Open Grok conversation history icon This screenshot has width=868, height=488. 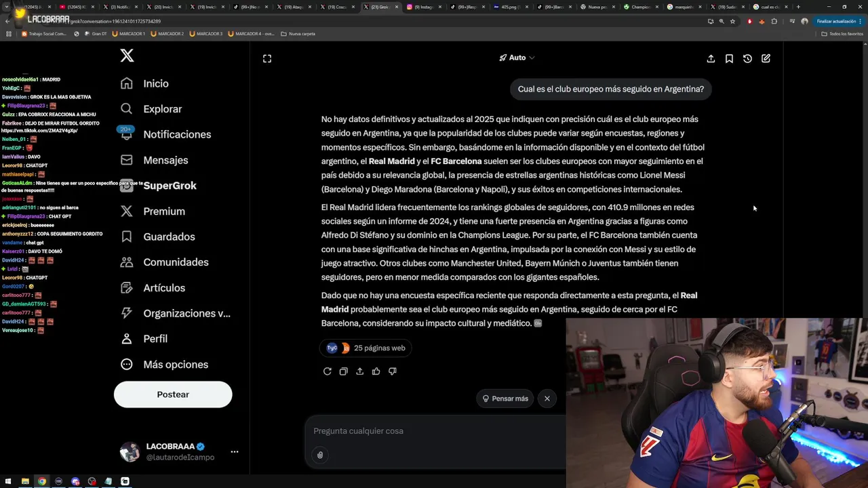point(747,59)
